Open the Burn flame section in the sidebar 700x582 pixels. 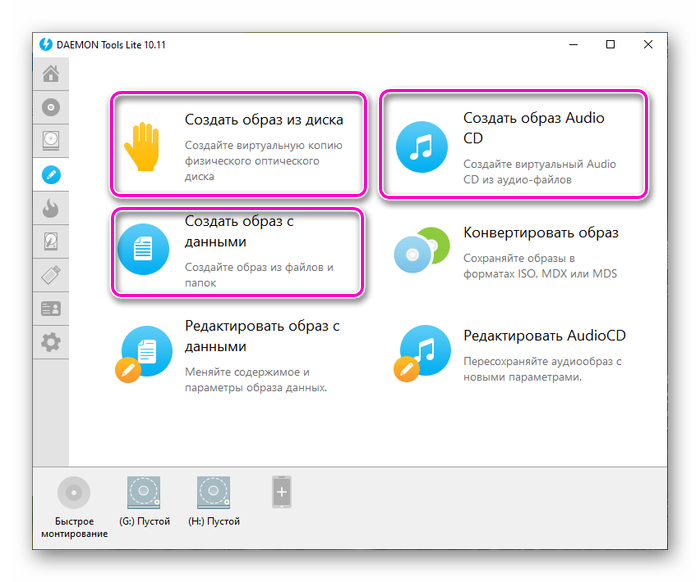click(51, 208)
